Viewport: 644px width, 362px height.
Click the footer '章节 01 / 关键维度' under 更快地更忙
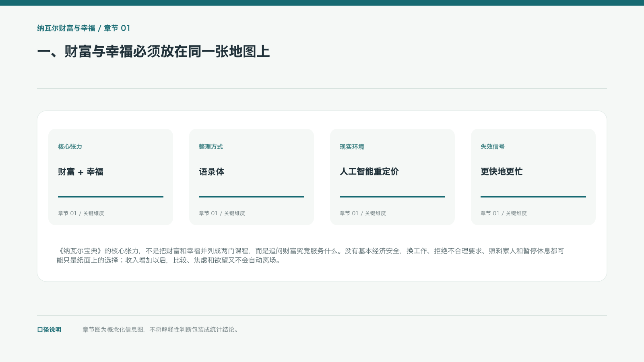[x=504, y=213]
